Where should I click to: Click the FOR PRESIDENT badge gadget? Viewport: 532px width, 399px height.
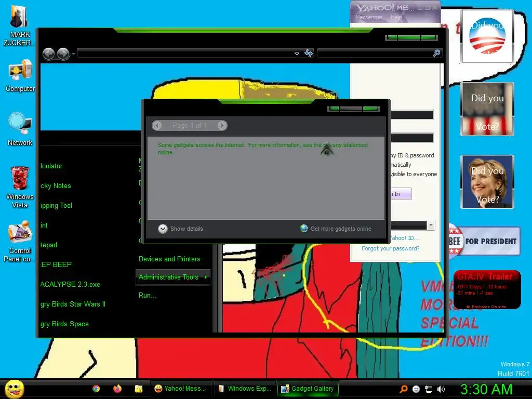click(485, 241)
